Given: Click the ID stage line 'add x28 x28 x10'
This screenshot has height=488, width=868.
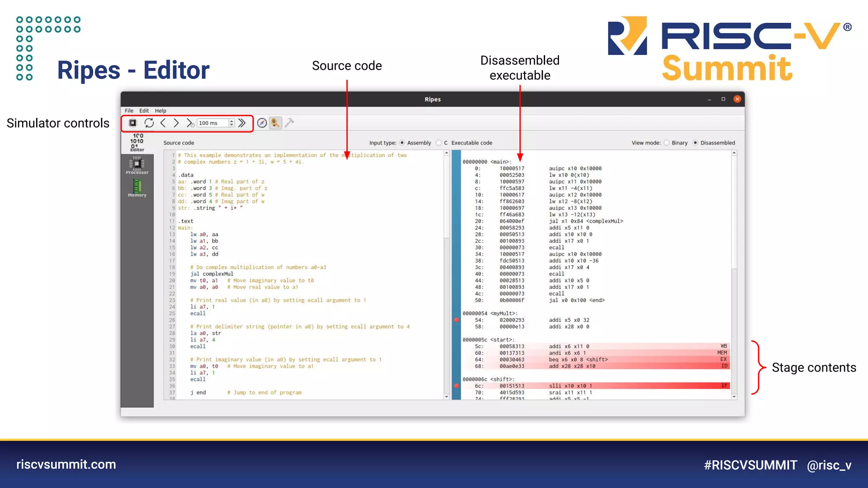Looking at the screenshot, I should pyautogui.click(x=596, y=366).
